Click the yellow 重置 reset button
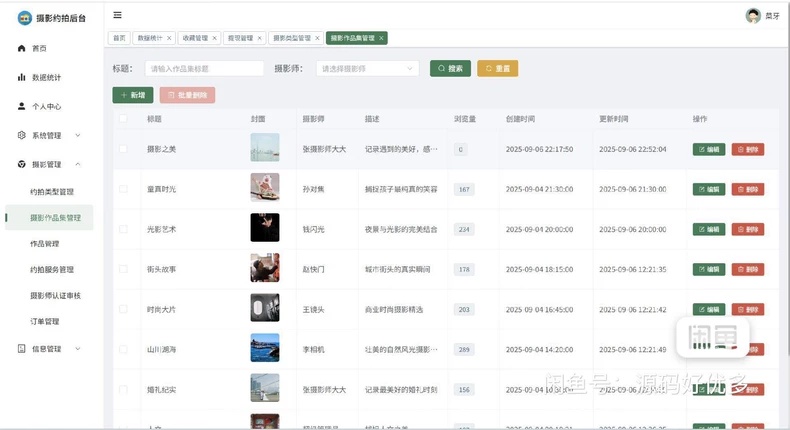 [x=497, y=69]
